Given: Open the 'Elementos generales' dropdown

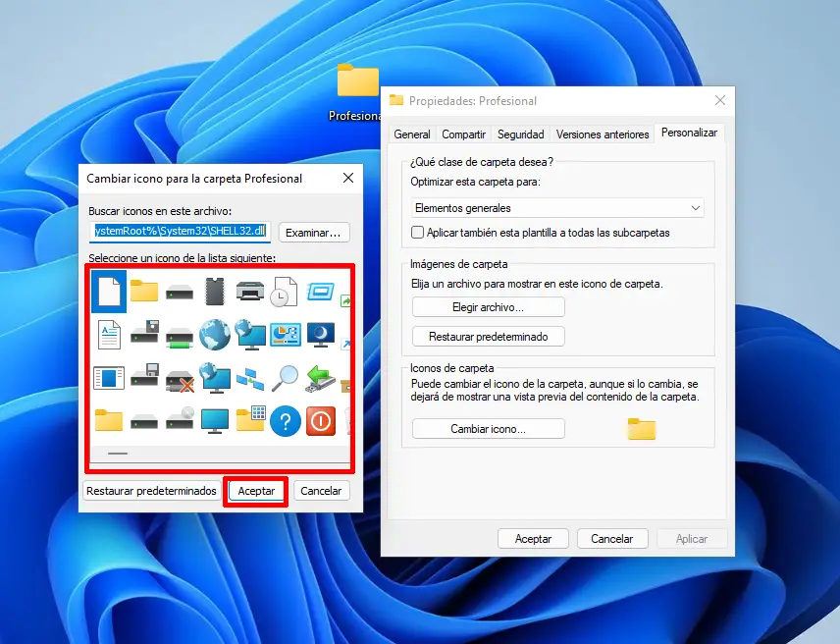Looking at the screenshot, I should click(557, 208).
